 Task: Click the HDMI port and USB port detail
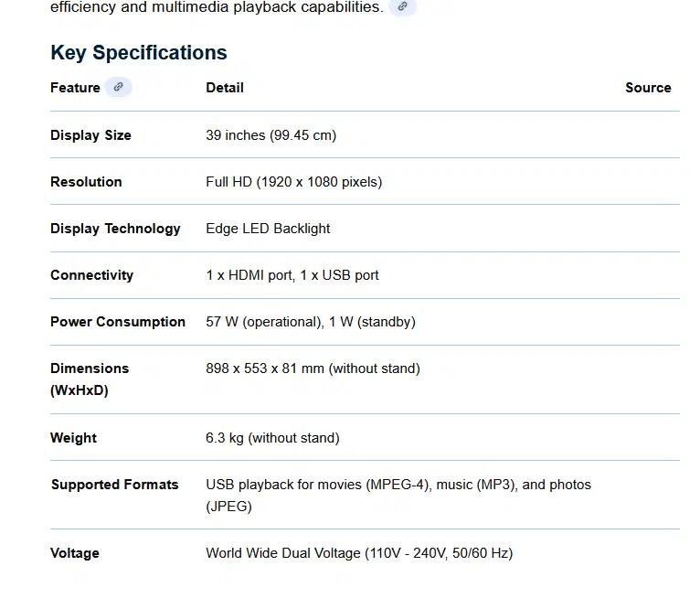pos(292,275)
